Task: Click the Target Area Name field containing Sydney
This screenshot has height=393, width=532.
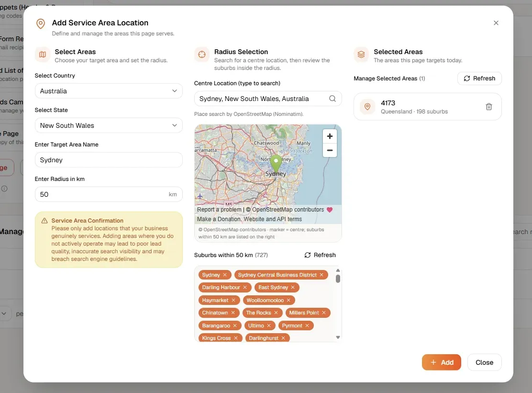Action: [x=109, y=160]
